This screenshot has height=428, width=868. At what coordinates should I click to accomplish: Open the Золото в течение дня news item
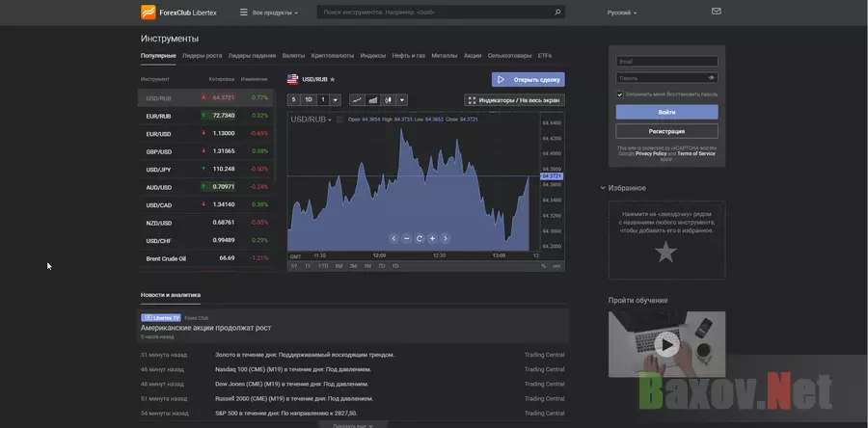(x=305, y=355)
